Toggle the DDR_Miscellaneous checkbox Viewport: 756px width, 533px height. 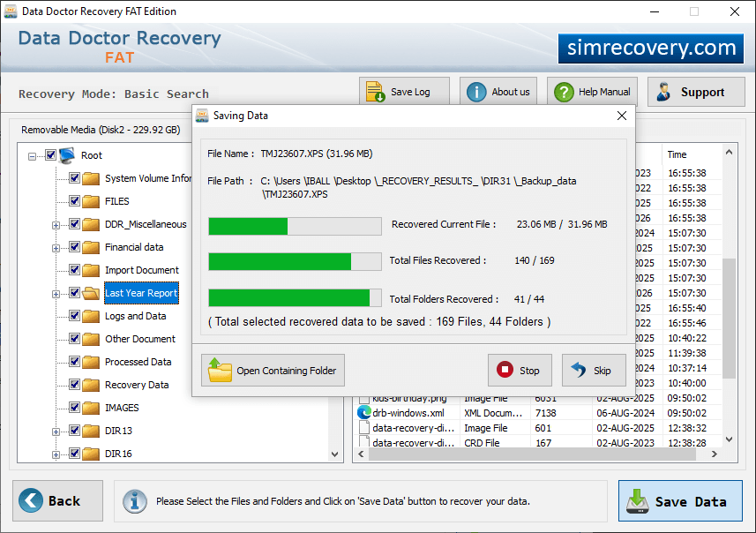pyautogui.click(x=74, y=224)
